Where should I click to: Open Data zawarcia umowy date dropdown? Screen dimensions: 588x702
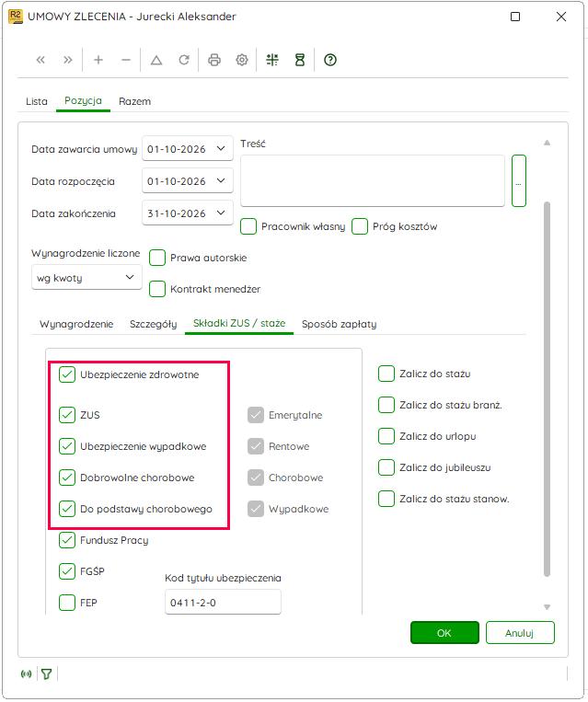[x=221, y=149]
